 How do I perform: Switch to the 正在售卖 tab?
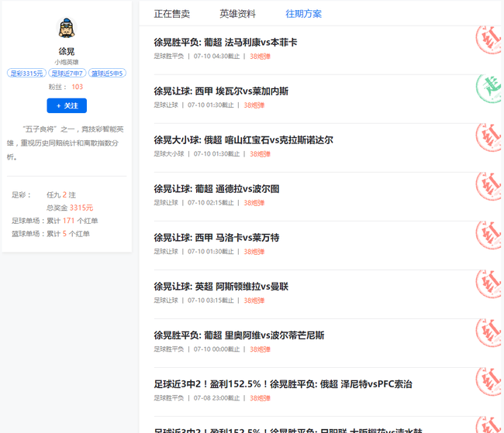point(172,14)
